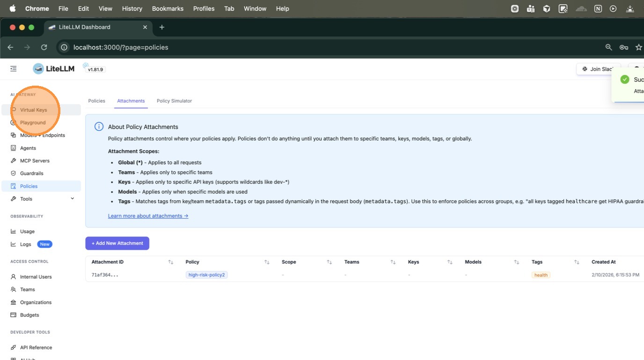Open a new browser tab
Image resolution: width=644 pixels, height=360 pixels.
pyautogui.click(x=162, y=27)
